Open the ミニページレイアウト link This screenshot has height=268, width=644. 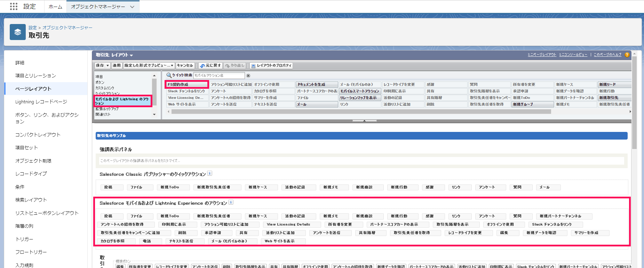tap(542, 55)
